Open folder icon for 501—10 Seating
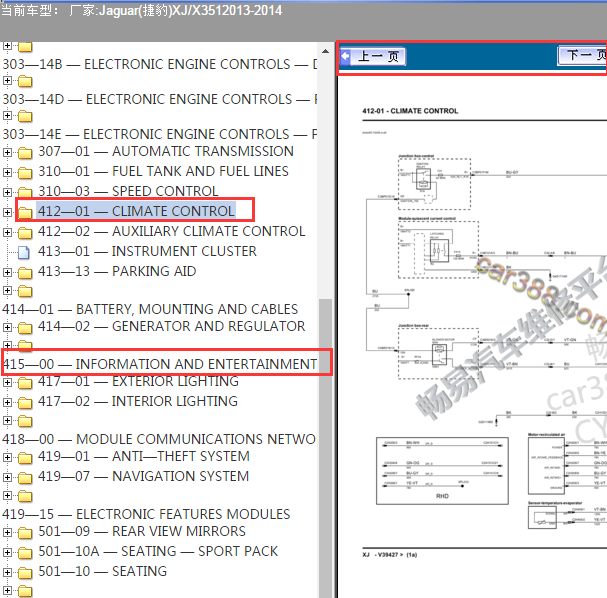The image size is (607, 598). 25,573
